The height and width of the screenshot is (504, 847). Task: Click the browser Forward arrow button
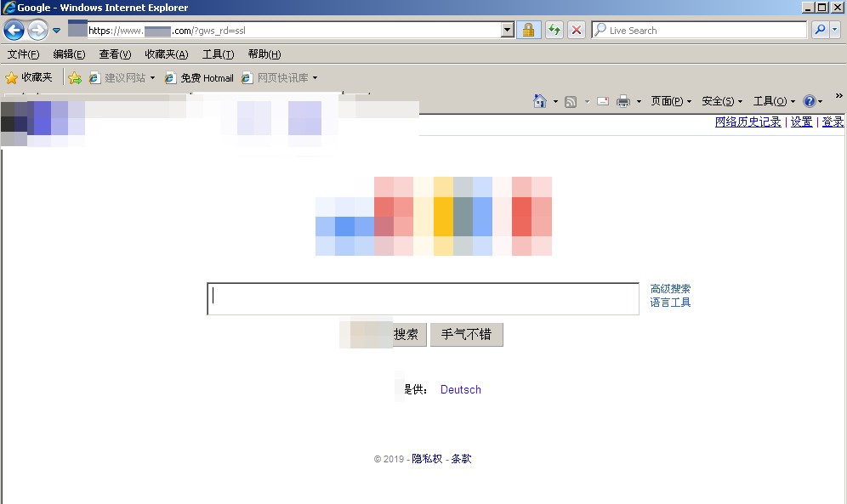pos(37,30)
